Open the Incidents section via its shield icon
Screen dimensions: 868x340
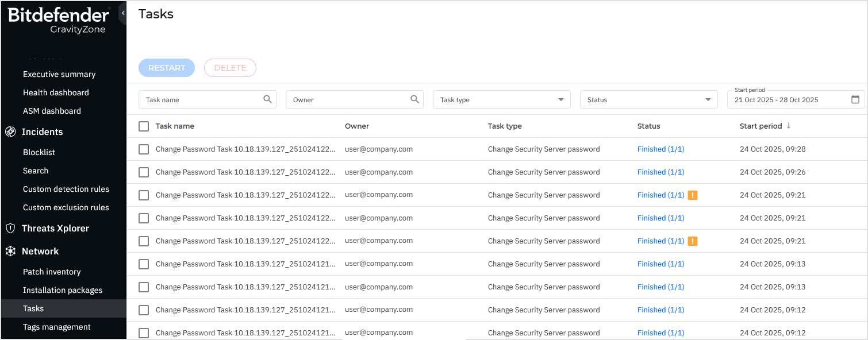10,132
